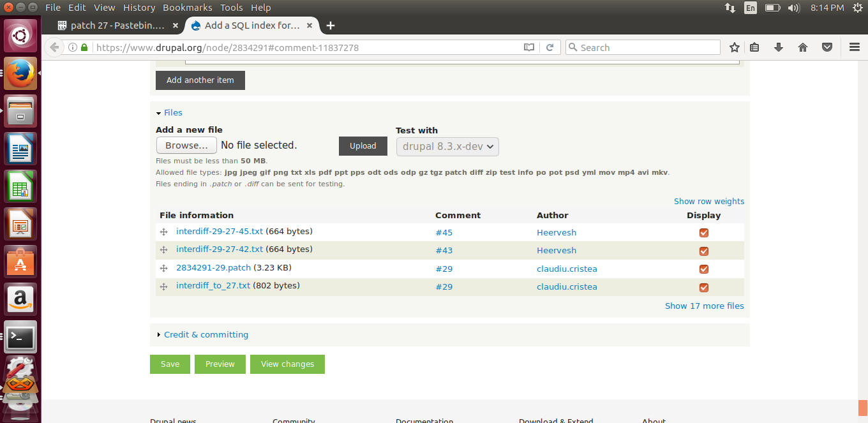Open Amazon from the launcher

pyautogui.click(x=20, y=300)
